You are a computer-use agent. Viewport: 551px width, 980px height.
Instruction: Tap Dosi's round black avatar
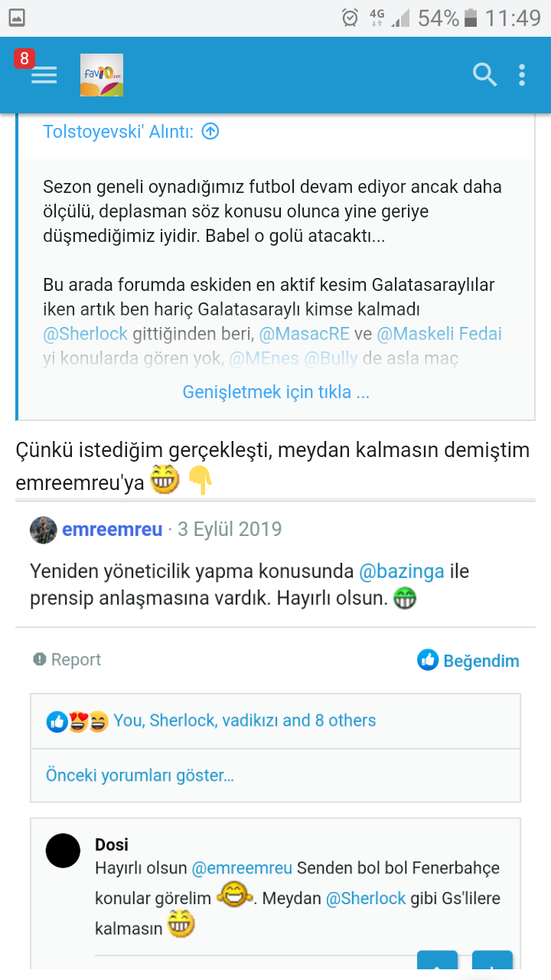[x=63, y=850]
